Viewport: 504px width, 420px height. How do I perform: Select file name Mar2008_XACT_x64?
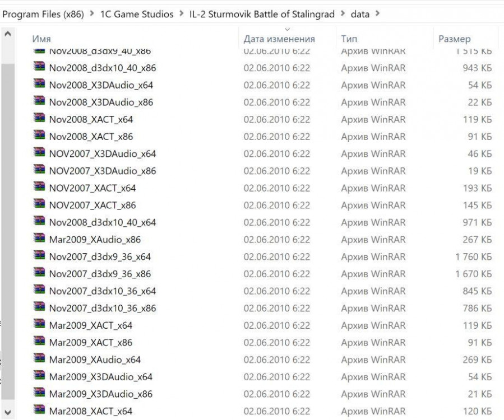click(91, 412)
